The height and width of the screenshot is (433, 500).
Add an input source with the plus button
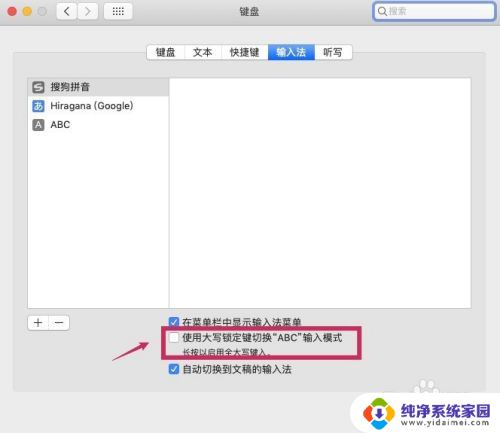pyautogui.click(x=38, y=323)
